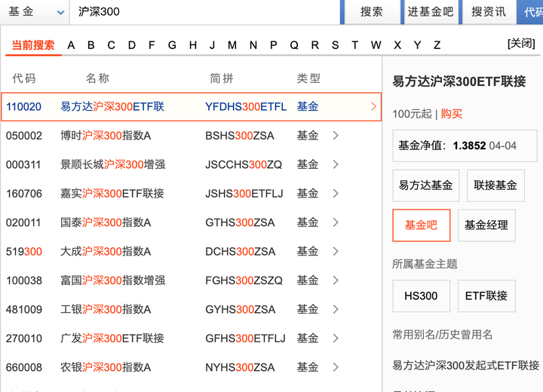Click fund name 农银沪深300指数A
This screenshot has height=392, width=543.
pyautogui.click(x=106, y=367)
